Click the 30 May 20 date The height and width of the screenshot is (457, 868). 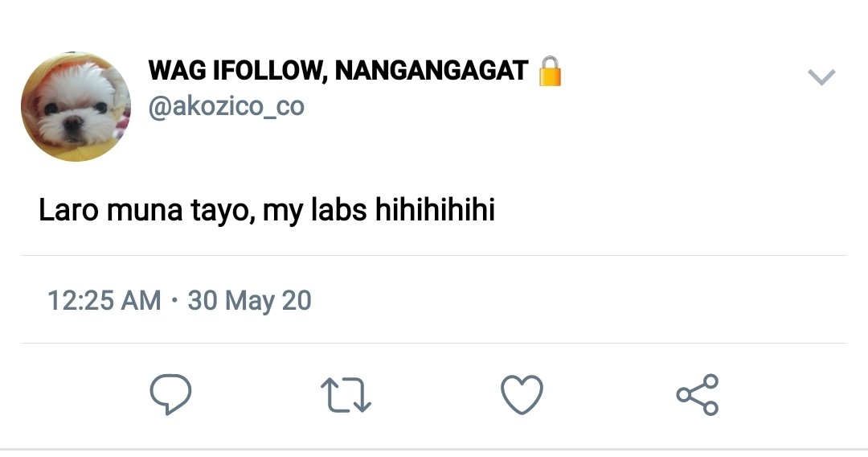coord(250,301)
